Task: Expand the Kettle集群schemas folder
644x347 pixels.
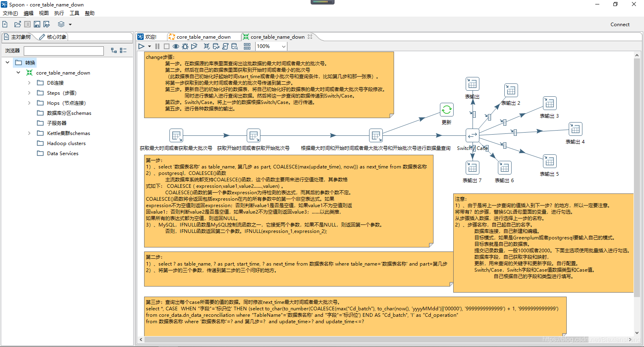Action: coord(29,133)
